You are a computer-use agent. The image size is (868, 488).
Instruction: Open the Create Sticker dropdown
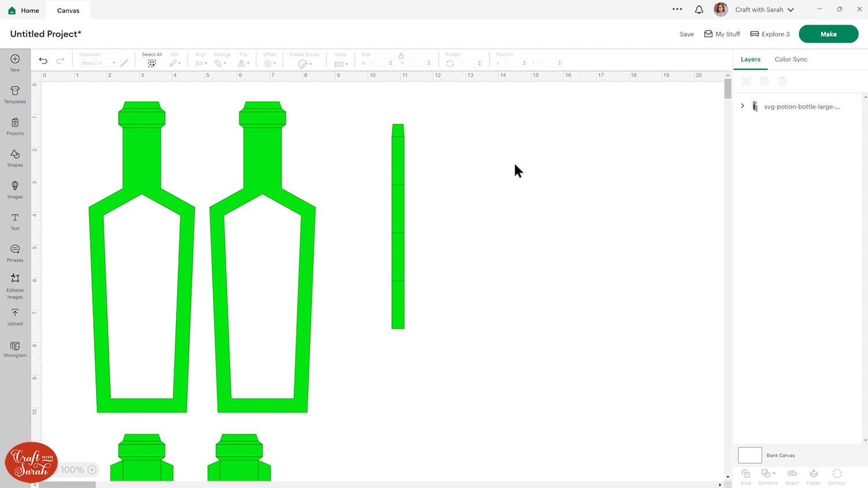coord(304,64)
